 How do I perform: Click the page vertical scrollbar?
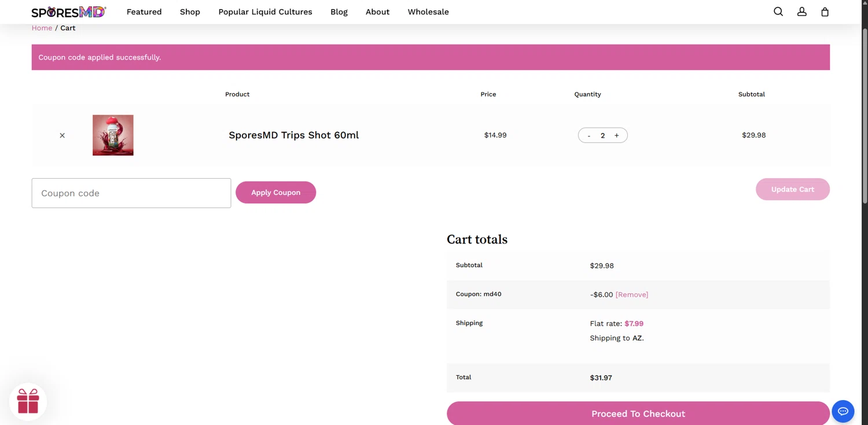coord(865,116)
